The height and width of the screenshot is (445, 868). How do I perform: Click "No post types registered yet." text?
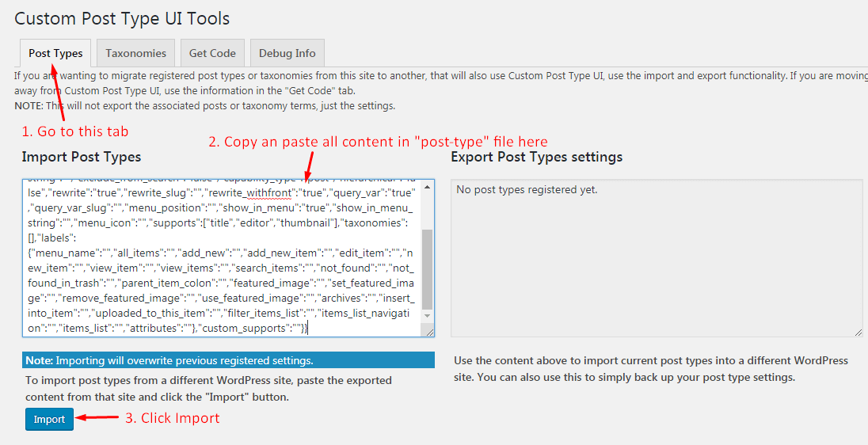click(528, 190)
